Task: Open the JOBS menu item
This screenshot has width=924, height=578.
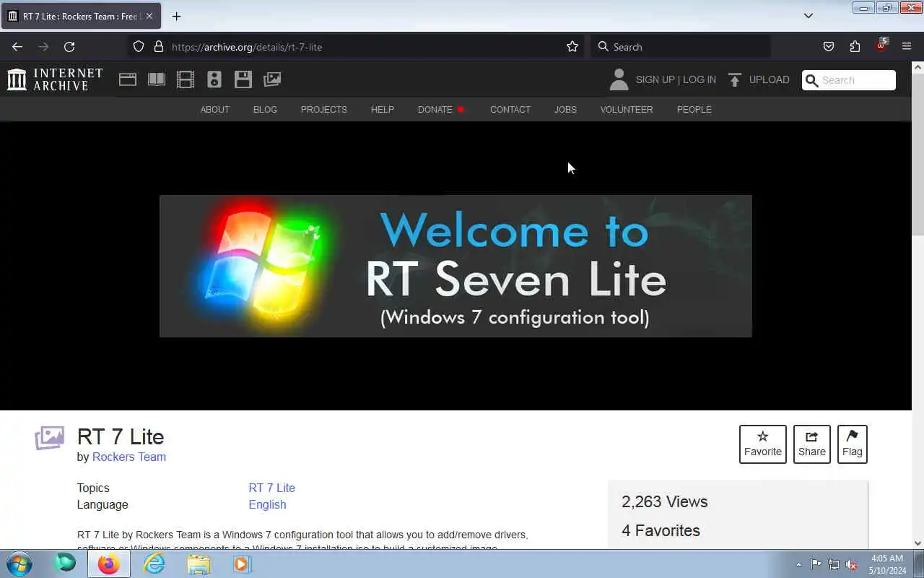Action: click(x=565, y=110)
